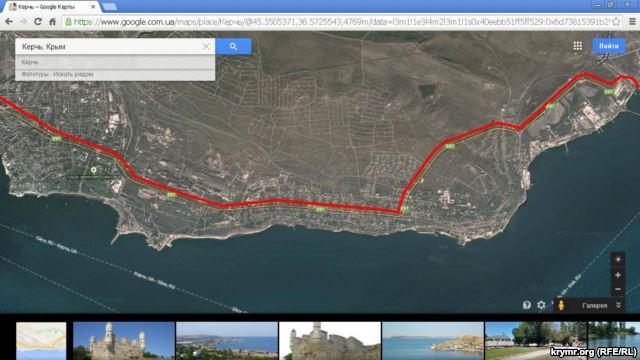The width and height of the screenshot is (640, 360).
Task: Clear the search box with the X
Action: (x=206, y=47)
